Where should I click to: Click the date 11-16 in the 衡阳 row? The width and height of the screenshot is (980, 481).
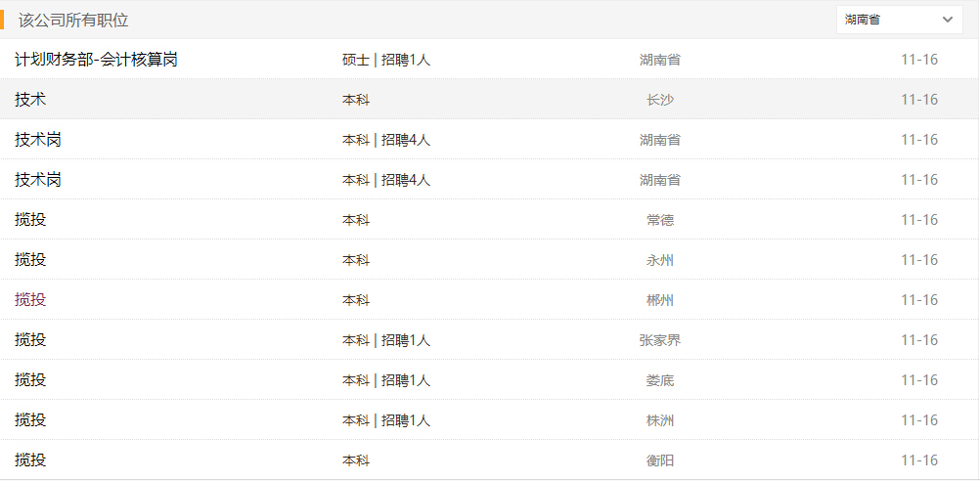point(919,460)
